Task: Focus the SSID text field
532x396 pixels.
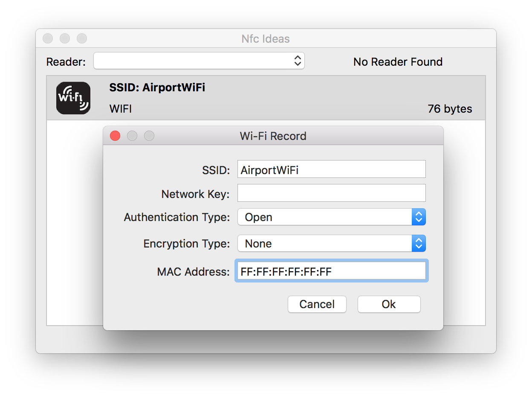Action: point(332,169)
